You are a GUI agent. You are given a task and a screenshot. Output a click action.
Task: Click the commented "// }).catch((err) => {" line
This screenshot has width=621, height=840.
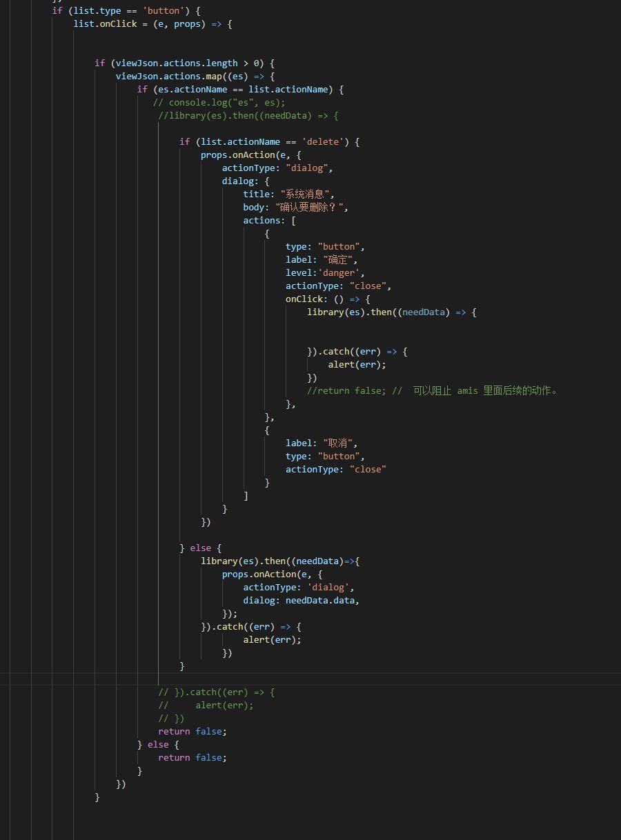click(217, 692)
